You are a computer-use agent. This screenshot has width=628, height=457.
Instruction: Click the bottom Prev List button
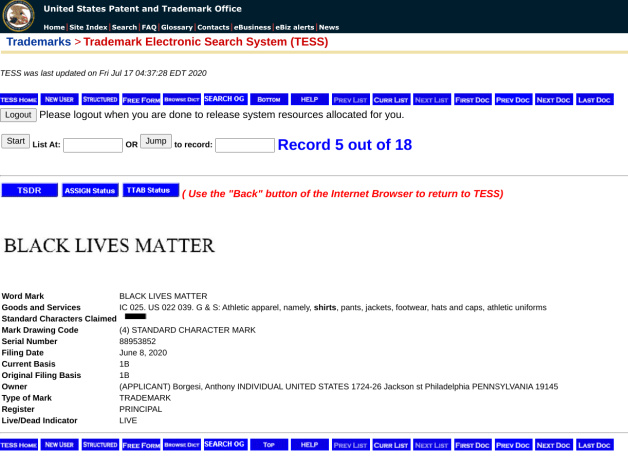coord(350,445)
